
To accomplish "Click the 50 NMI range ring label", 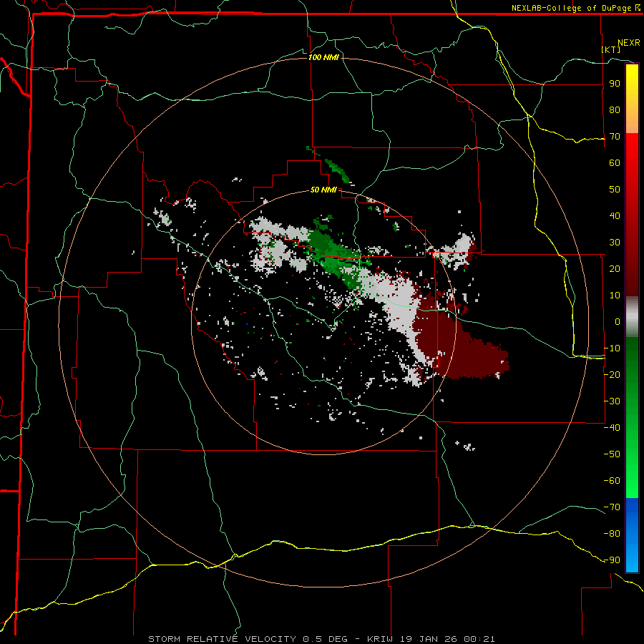I will pyautogui.click(x=323, y=190).
